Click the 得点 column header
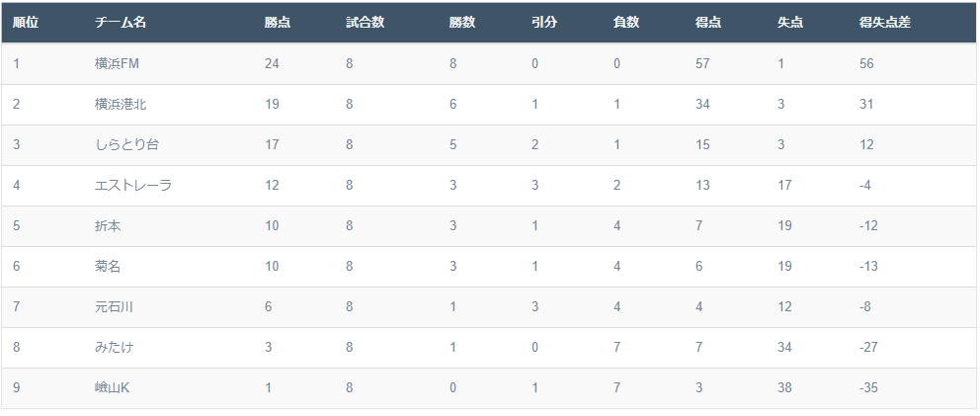 point(708,23)
